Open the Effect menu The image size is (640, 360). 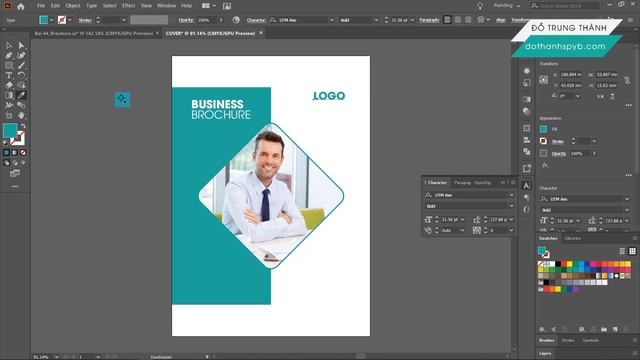click(129, 6)
